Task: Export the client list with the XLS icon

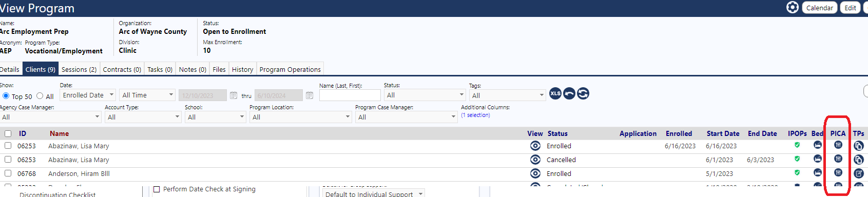Action: tap(555, 93)
